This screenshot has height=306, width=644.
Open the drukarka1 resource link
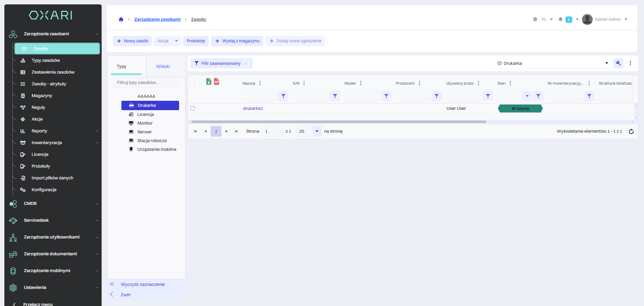(253, 108)
